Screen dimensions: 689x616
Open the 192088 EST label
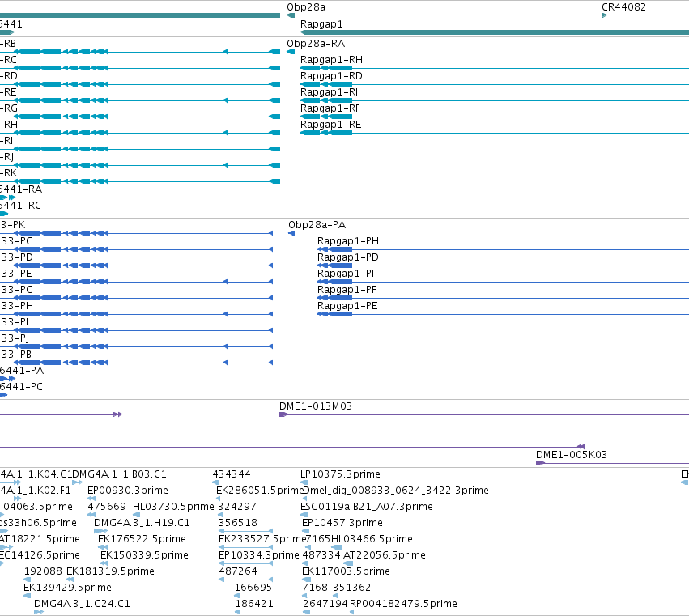click(43, 572)
